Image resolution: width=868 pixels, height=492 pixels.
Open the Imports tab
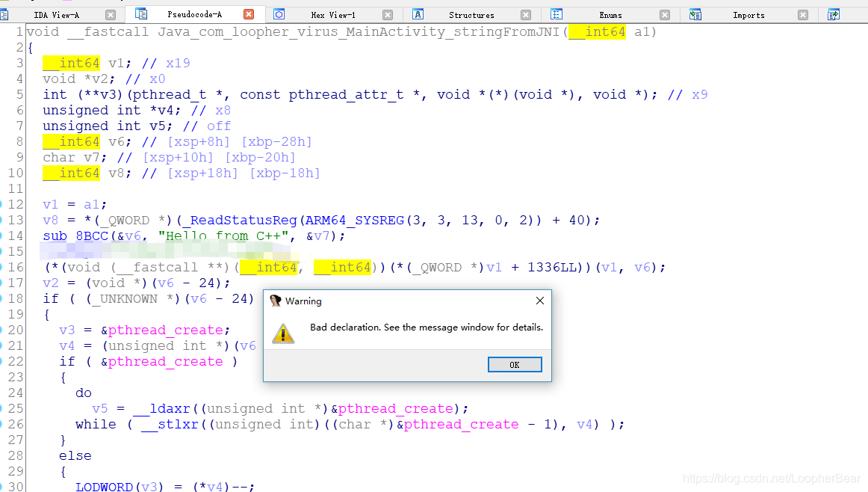click(x=748, y=15)
